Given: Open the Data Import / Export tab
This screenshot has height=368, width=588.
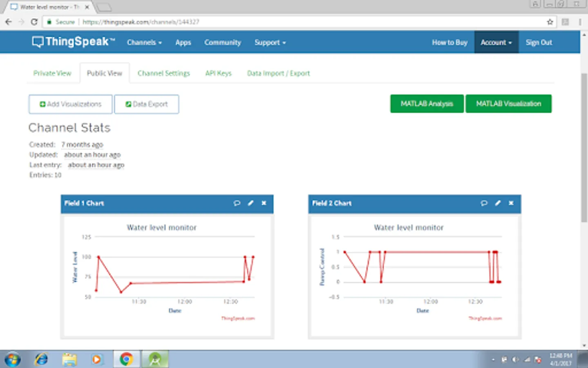Looking at the screenshot, I should (278, 73).
